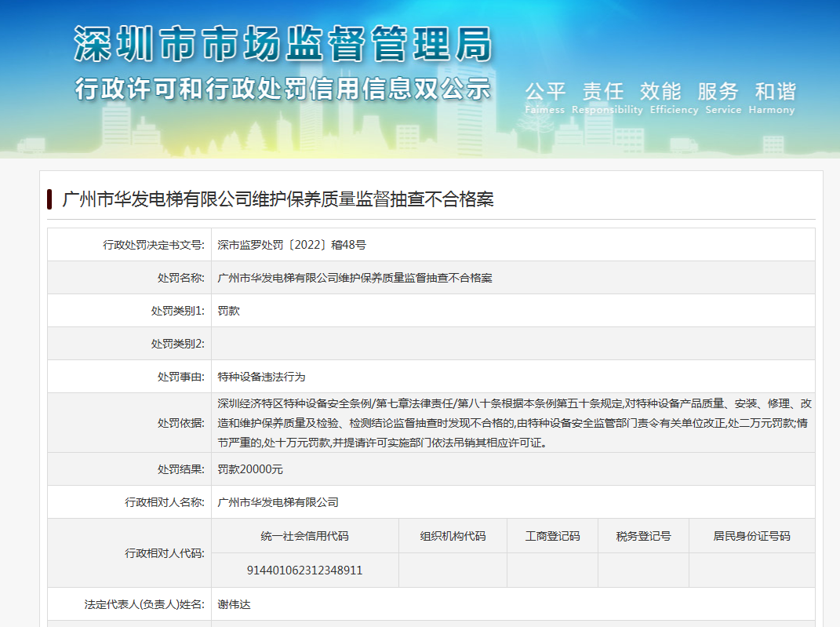Image resolution: width=840 pixels, height=627 pixels.
Task: Click the 处罚依据 label
Action: pos(181,423)
